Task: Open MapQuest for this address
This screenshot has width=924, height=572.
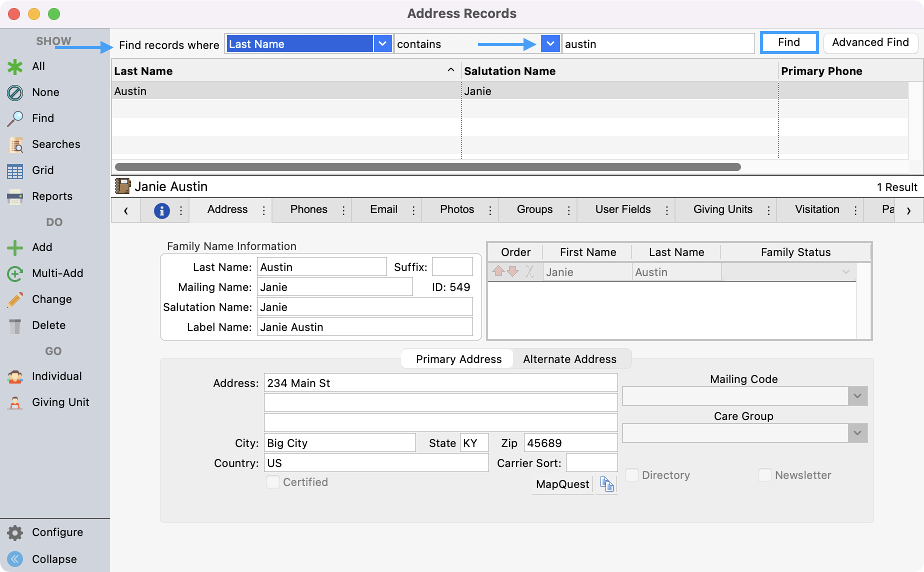Action: coord(562,484)
